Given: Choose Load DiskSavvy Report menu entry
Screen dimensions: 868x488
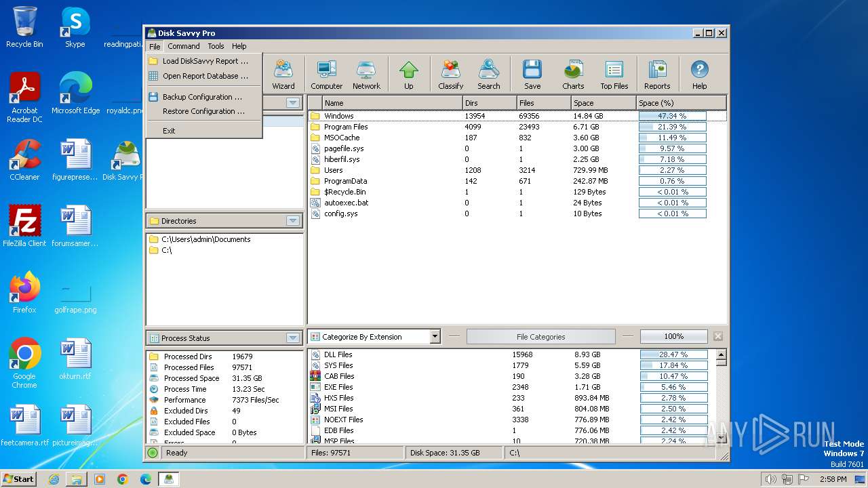Looking at the screenshot, I should coord(205,61).
